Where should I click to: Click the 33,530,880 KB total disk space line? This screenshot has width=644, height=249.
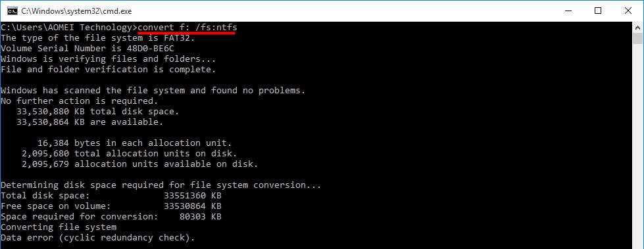(98, 112)
